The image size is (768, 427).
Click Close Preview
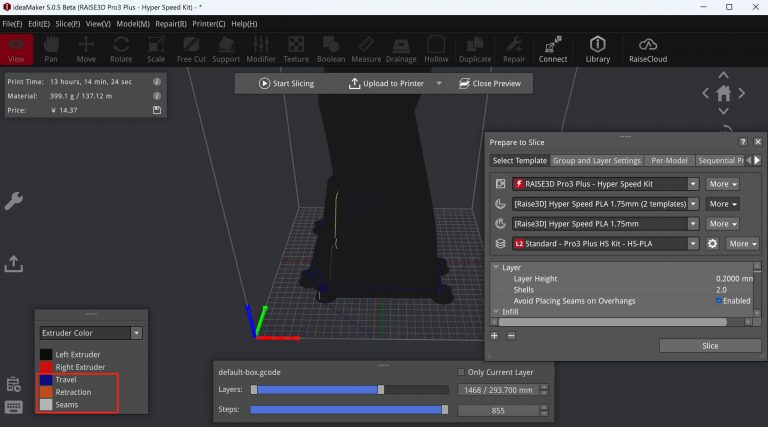[x=490, y=84]
